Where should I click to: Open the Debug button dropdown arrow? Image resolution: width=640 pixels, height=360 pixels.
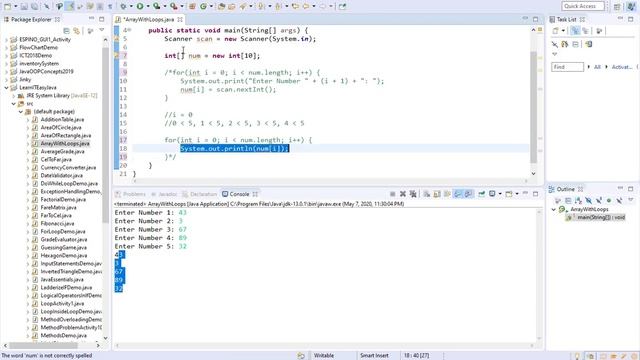(131, 6)
